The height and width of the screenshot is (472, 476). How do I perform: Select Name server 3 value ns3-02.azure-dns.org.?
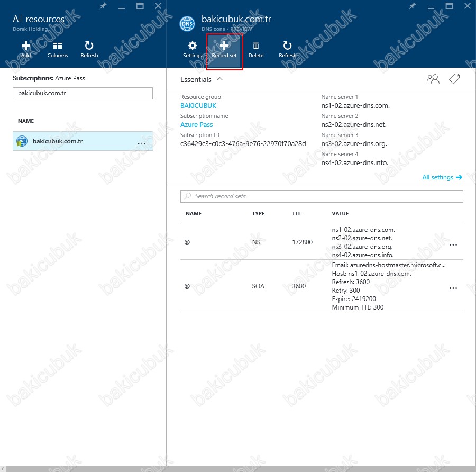(354, 144)
